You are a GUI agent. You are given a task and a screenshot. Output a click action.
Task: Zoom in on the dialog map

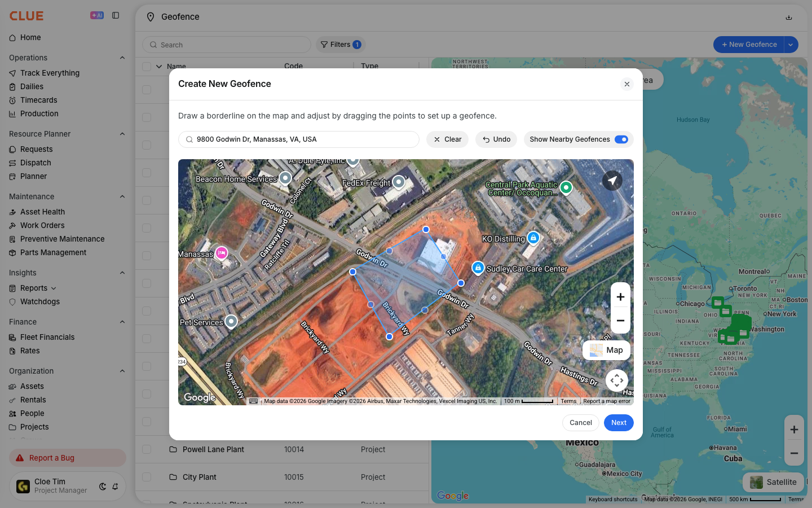click(620, 297)
